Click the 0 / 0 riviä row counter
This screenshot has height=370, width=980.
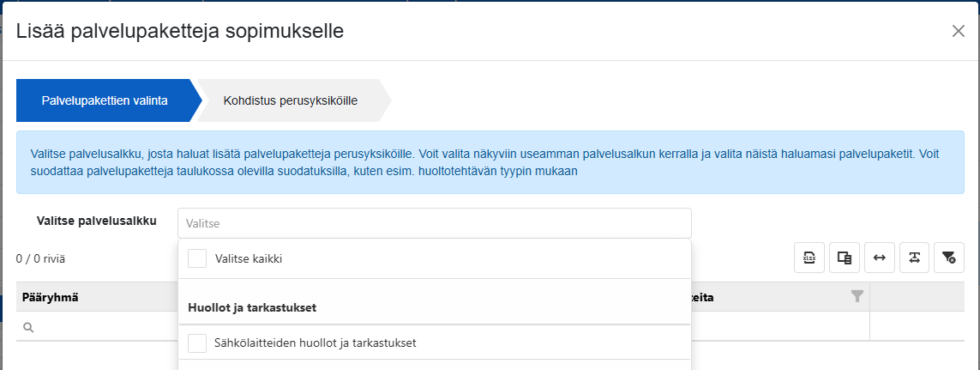(x=40, y=258)
